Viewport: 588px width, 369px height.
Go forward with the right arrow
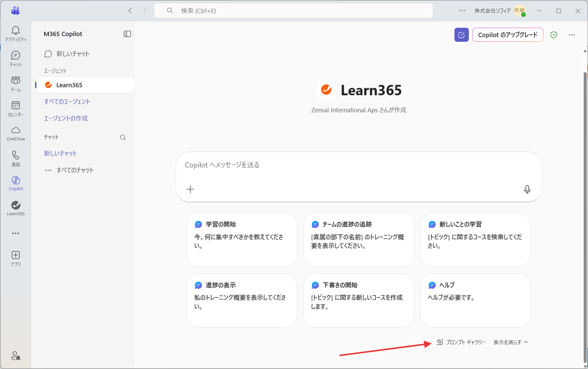click(145, 11)
